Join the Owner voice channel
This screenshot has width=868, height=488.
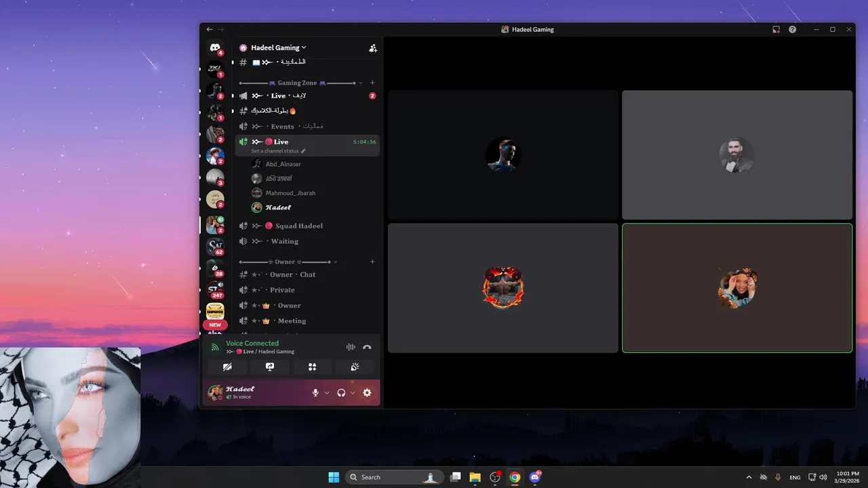click(x=307, y=306)
